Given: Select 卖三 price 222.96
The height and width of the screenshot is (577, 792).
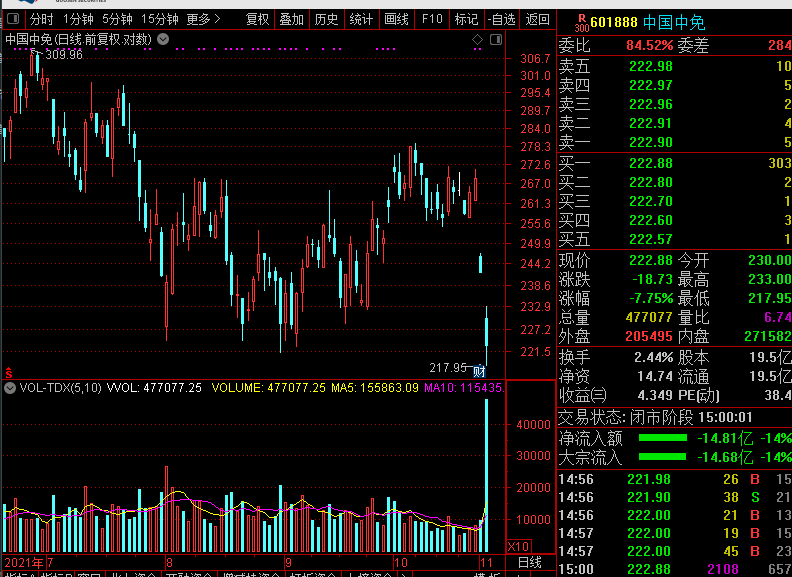Looking at the screenshot, I should [651, 104].
